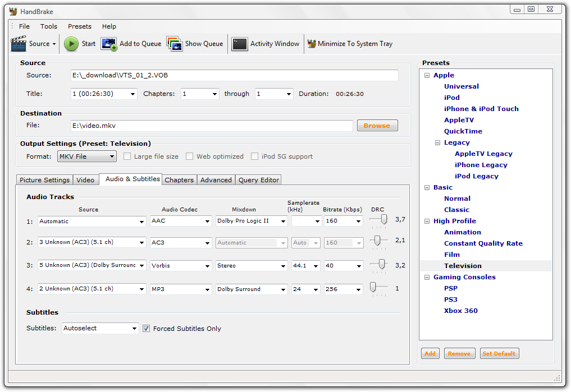This screenshot has width=571, height=392.
Task: Select the PS3 preset
Action: click(450, 299)
